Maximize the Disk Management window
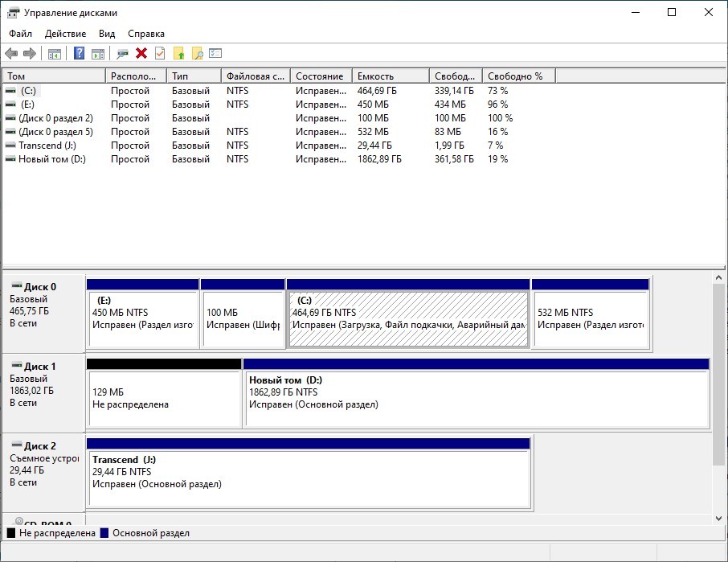The image size is (728, 562). [x=672, y=13]
